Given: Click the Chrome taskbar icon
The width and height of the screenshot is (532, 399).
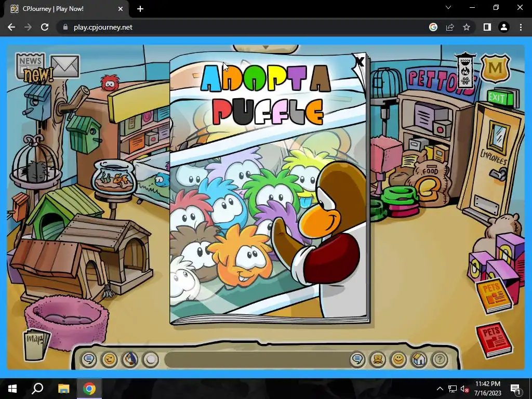Looking at the screenshot, I should pos(89,389).
